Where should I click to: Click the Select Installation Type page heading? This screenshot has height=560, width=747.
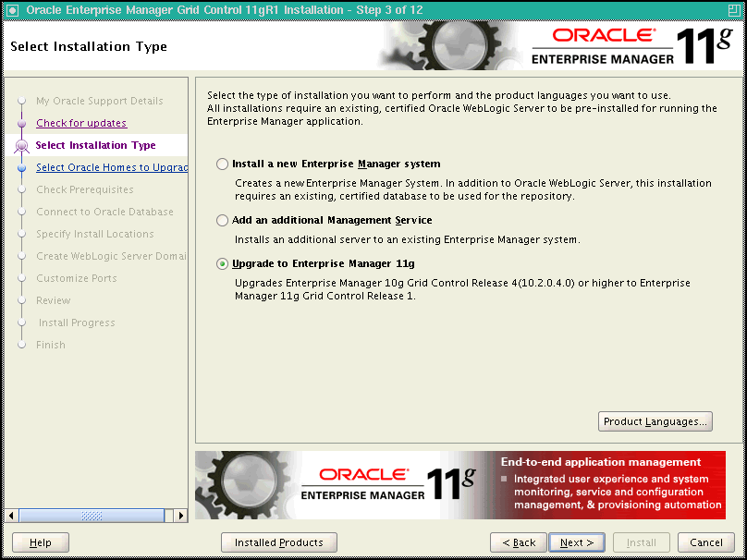tap(89, 46)
